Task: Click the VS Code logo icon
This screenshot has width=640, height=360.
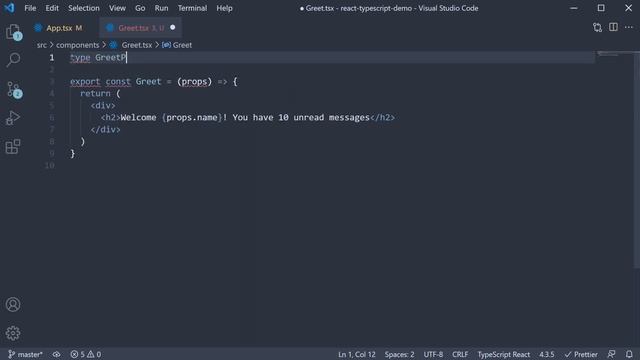Action: coord(9,8)
